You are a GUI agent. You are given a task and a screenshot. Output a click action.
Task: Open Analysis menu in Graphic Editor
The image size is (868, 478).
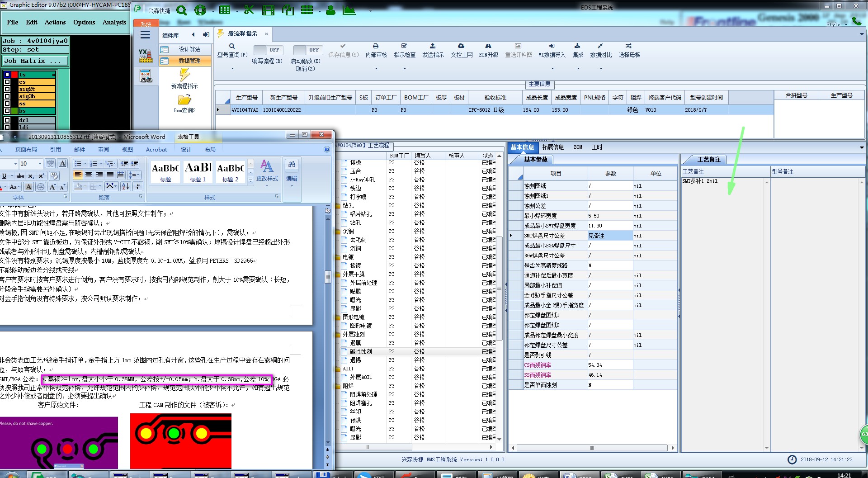click(114, 22)
